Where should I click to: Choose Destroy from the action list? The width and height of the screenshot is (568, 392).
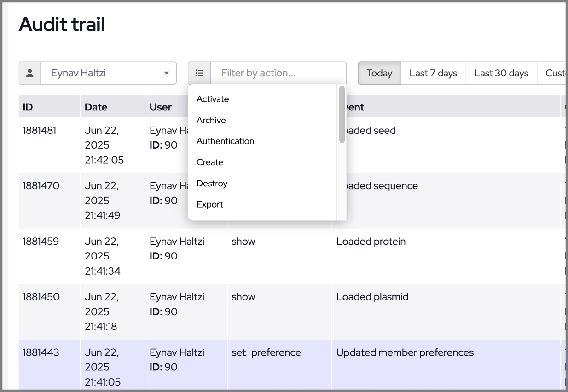tap(212, 184)
